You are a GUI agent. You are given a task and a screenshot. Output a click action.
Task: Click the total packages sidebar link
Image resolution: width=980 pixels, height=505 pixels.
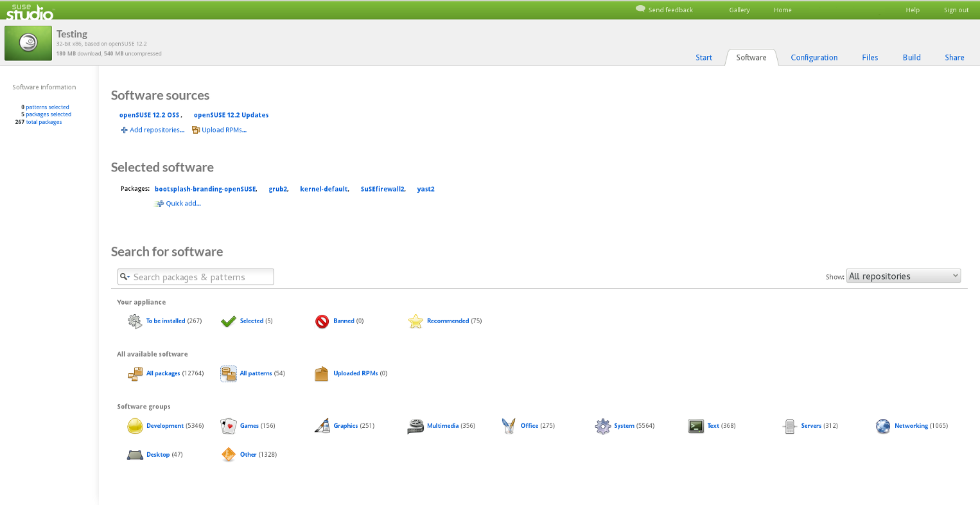pyautogui.click(x=44, y=122)
